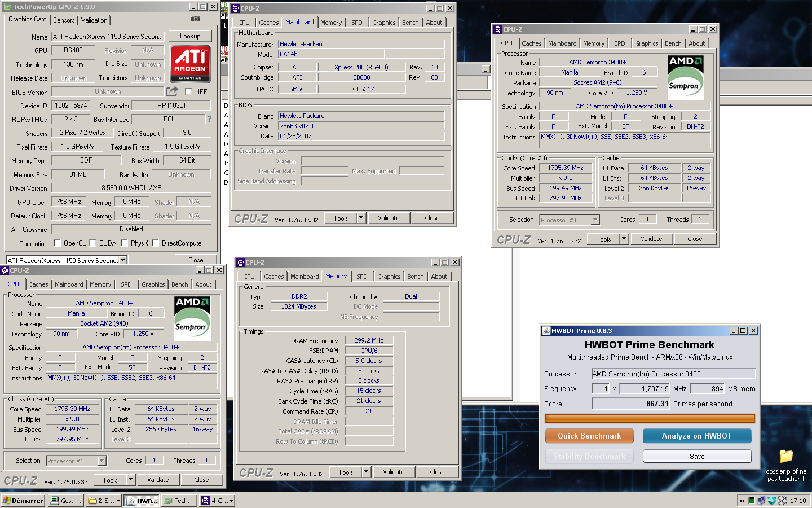Click title bar icon of CPU-Z Mainboard window
This screenshot has width=812, height=508.
[x=235, y=8]
